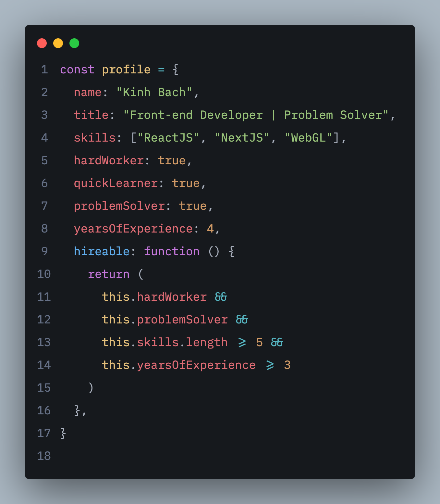Click the yellow minimize window dot
The image size is (440, 504).
click(x=58, y=43)
